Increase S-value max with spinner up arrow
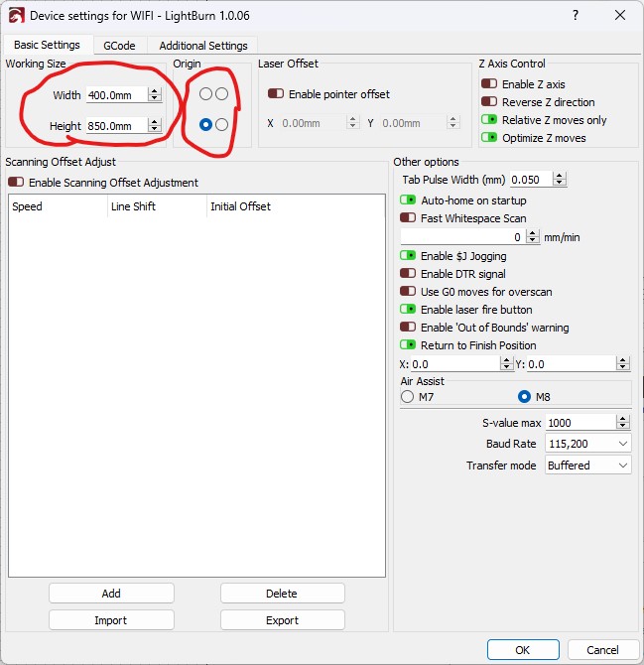Image resolution: width=644 pixels, height=665 pixels. pos(622,419)
